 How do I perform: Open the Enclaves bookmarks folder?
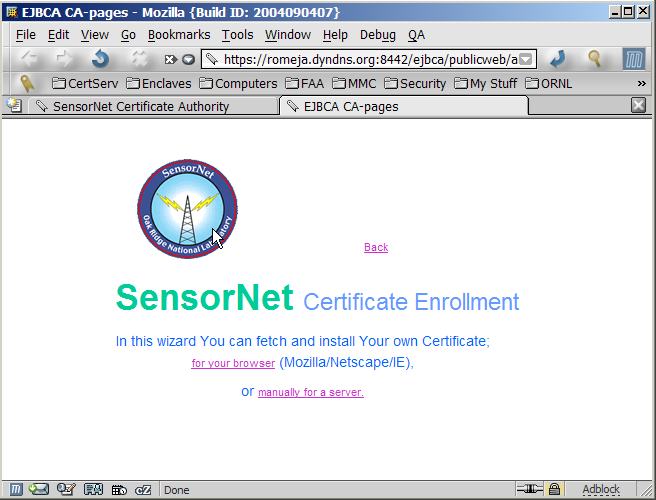coord(159,84)
